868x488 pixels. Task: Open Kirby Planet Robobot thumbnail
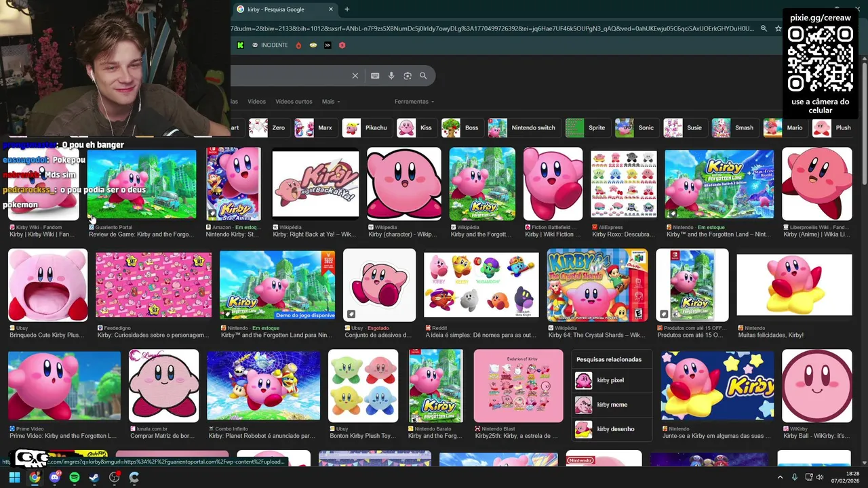tap(263, 386)
